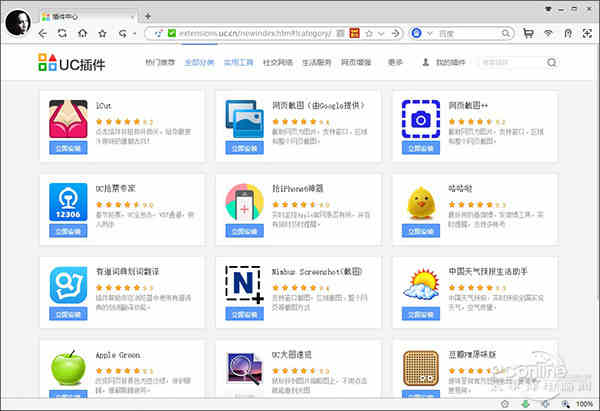This screenshot has width=600, height=411.
Task: Focus the plugin search field
Action: point(512,62)
